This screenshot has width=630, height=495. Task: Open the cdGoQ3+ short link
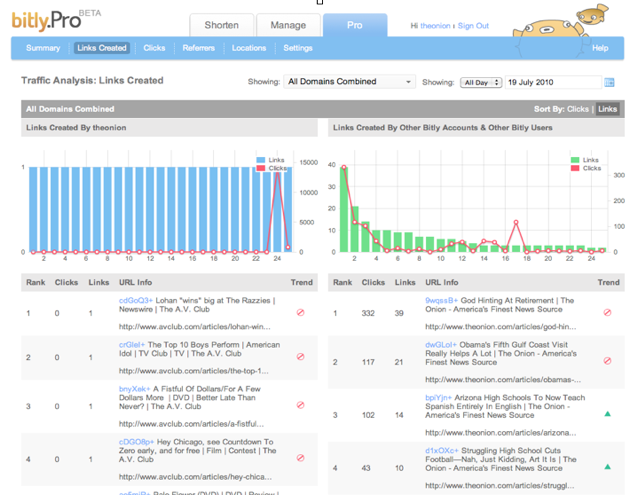tap(135, 300)
